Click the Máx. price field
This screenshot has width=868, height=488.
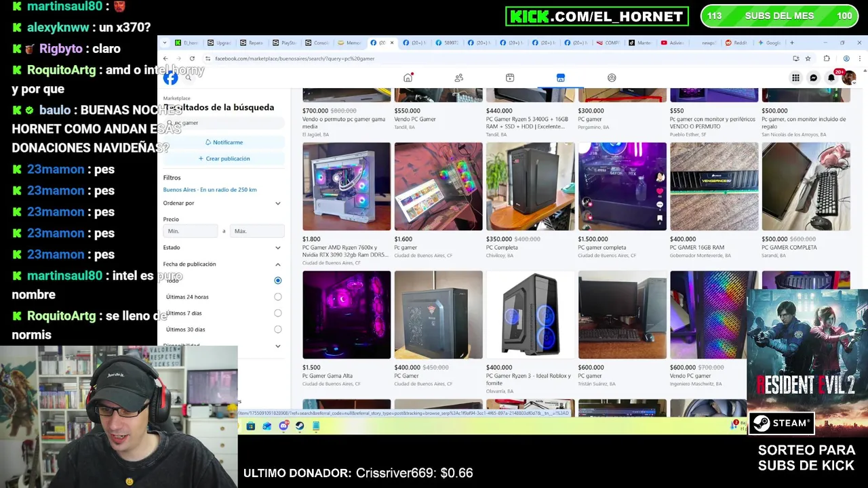point(256,231)
